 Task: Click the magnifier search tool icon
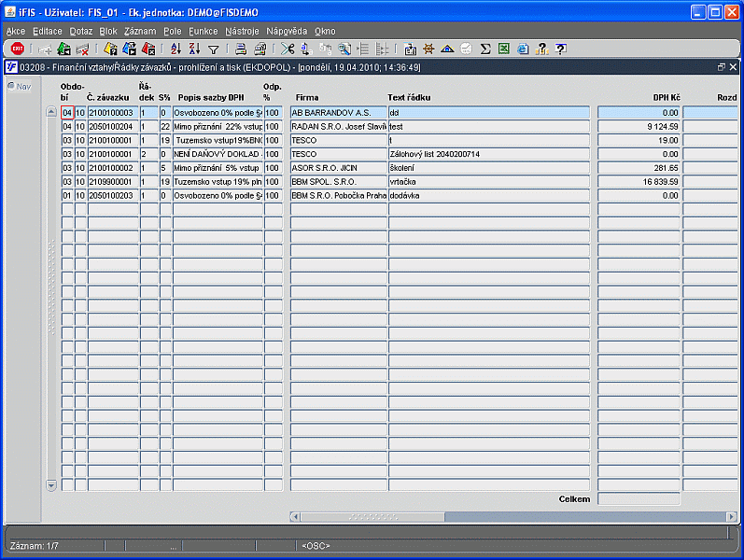[x=344, y=49]
